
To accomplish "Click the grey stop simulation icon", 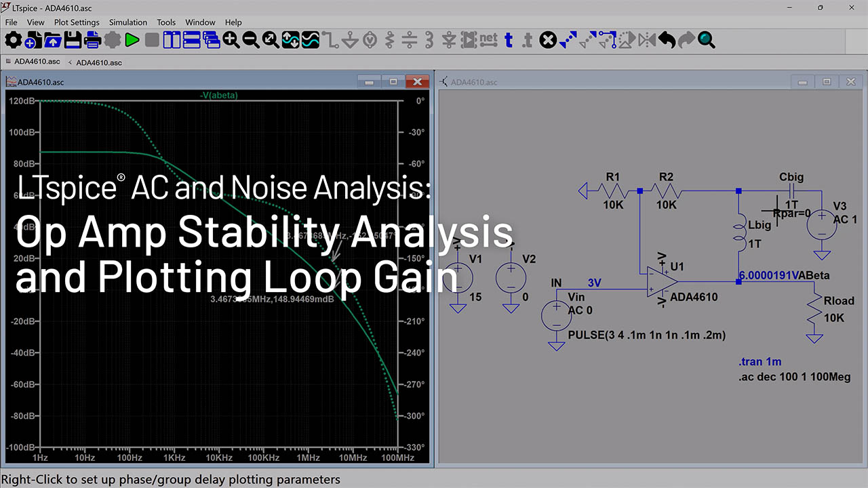I will (x=152, y=40).
